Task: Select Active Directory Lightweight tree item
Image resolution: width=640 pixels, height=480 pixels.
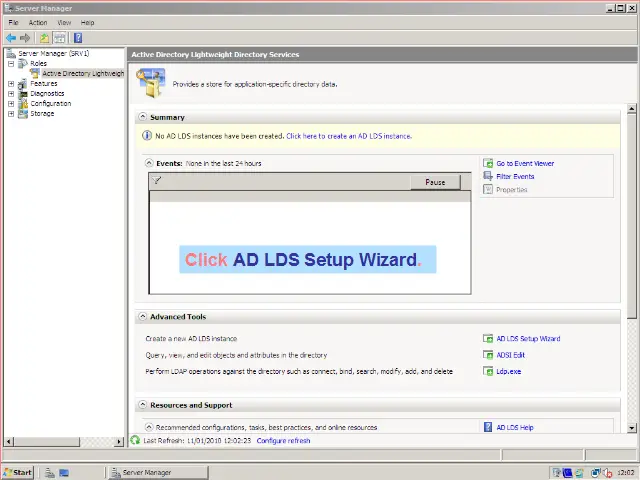Action: tap(83, 73)
